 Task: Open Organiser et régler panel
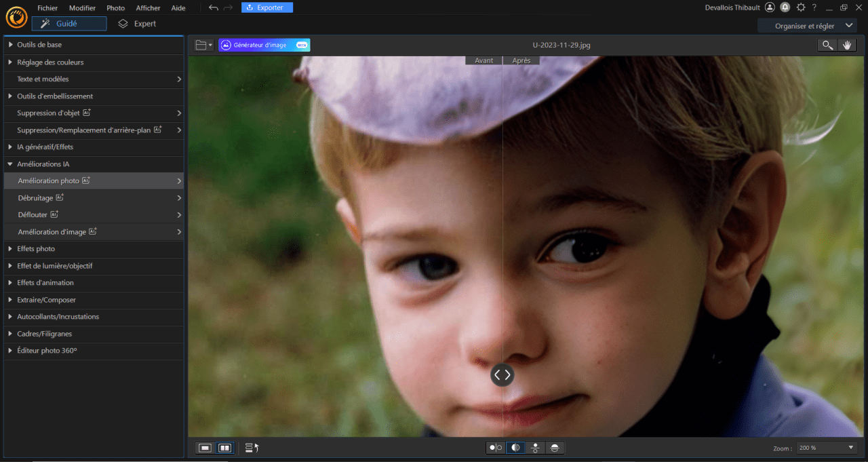[x=807, y=25]
